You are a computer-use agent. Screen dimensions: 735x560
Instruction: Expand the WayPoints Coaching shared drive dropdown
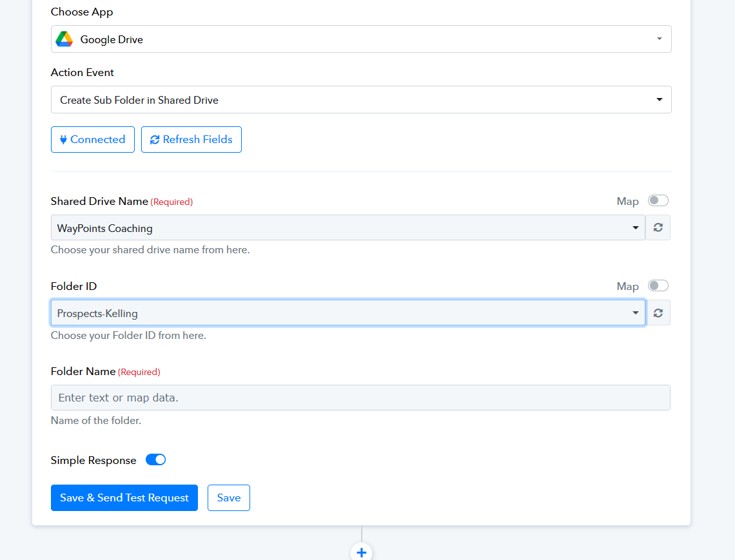click(348, 227)
